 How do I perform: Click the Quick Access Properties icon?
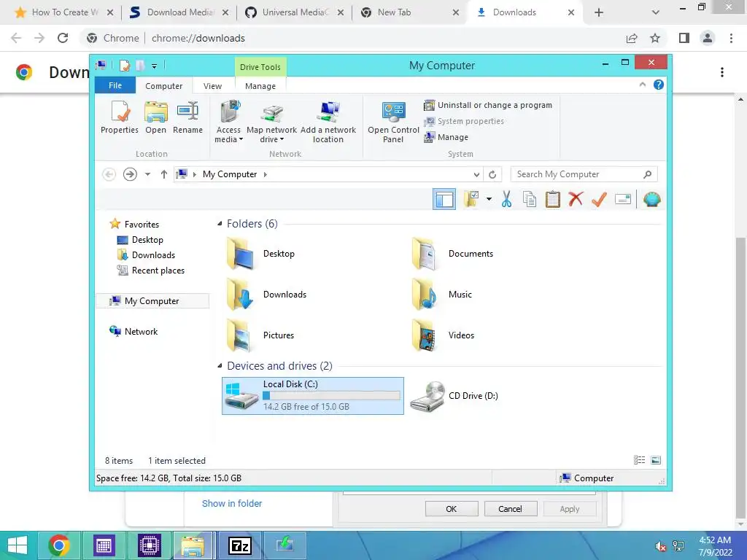124,66
